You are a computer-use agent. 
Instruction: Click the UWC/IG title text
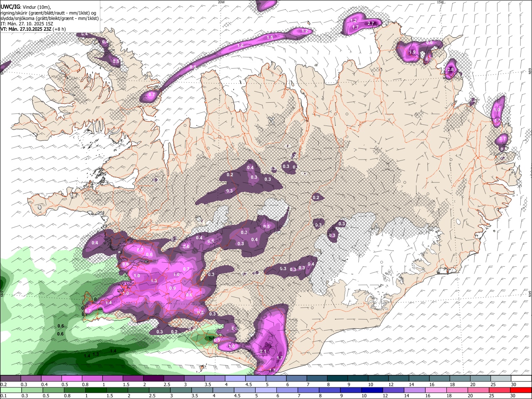[x=10, y=7]
